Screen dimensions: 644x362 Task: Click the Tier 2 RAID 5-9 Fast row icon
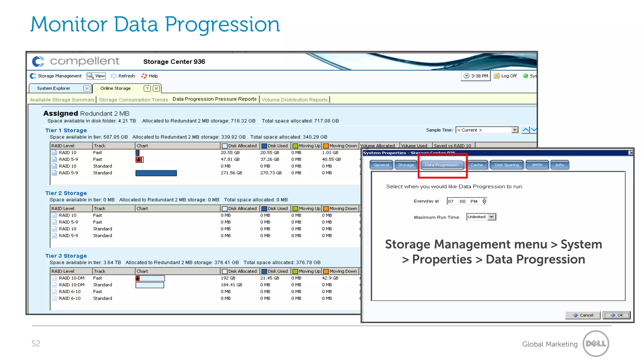pyautogui.click(x=54, y=222)
